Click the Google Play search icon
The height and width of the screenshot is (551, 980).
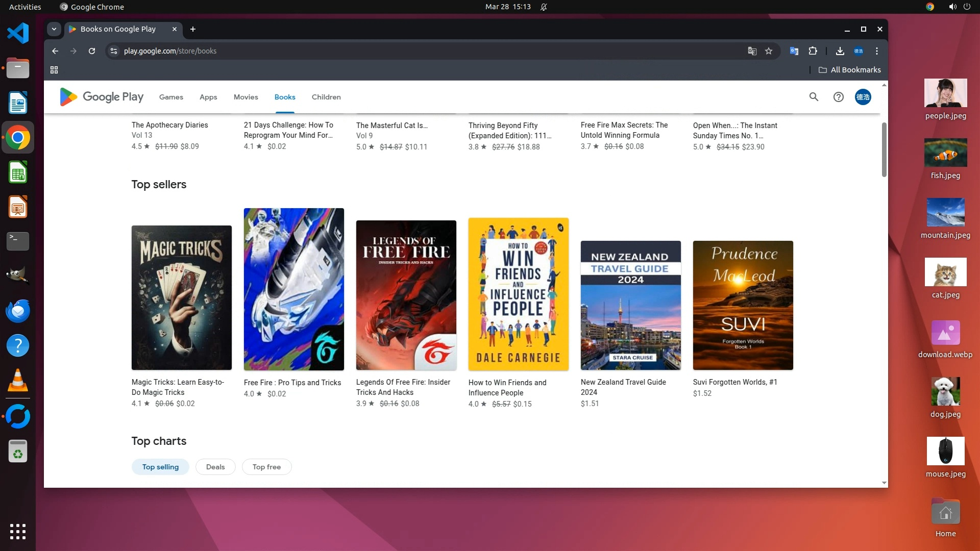(x=814, y=97)
